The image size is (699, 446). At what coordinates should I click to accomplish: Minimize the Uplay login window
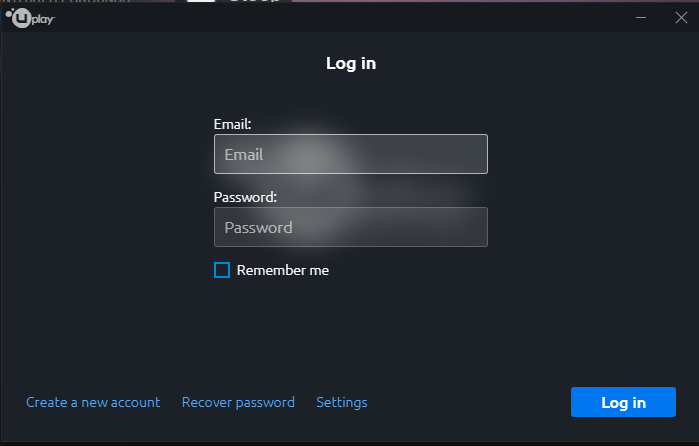coord(641,18)
